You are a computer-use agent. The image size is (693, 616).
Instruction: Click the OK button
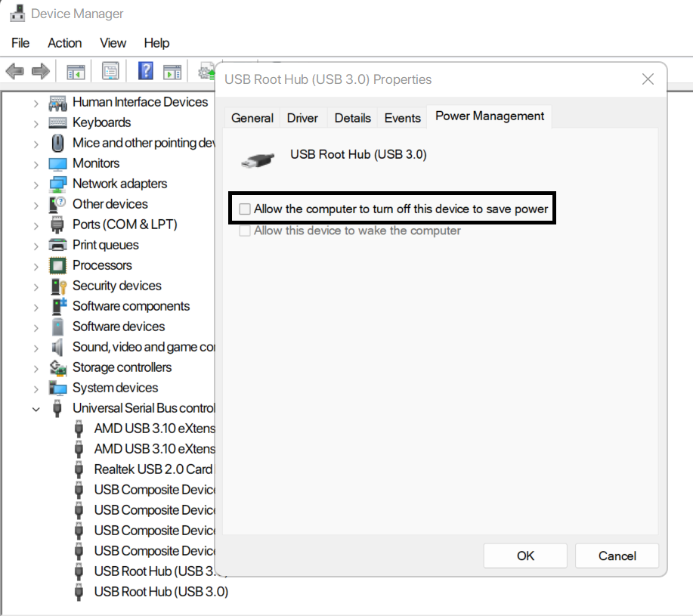point(525,556)
